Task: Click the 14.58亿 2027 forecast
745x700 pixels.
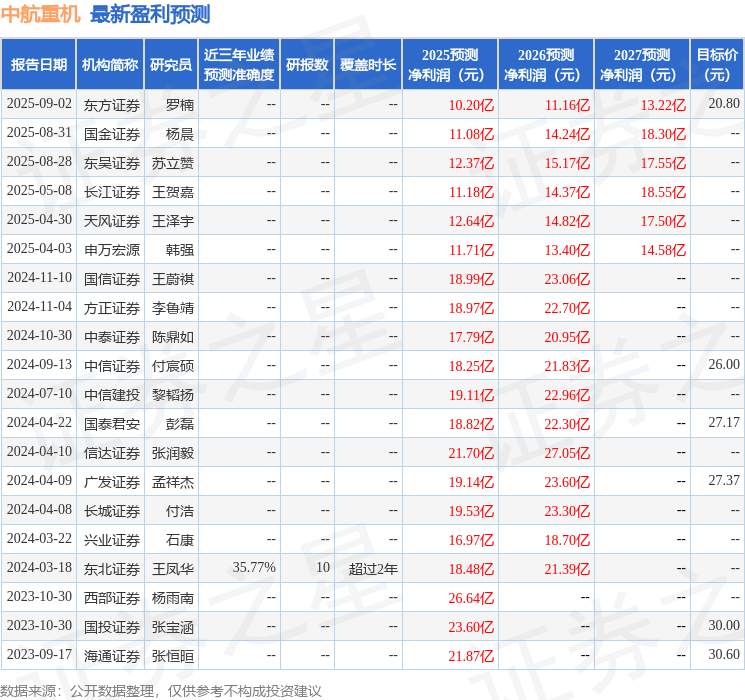Action: [663, 250]
